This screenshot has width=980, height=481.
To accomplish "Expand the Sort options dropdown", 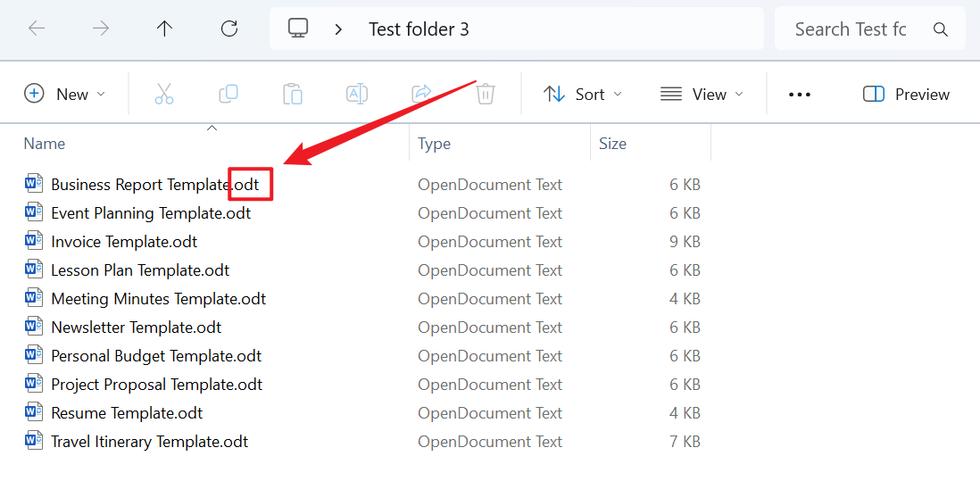I will point(583,94).
